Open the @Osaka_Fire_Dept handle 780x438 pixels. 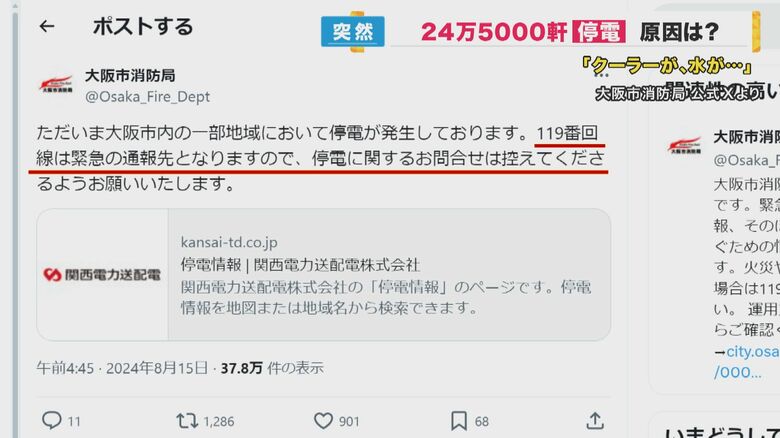tap(148, 97)
